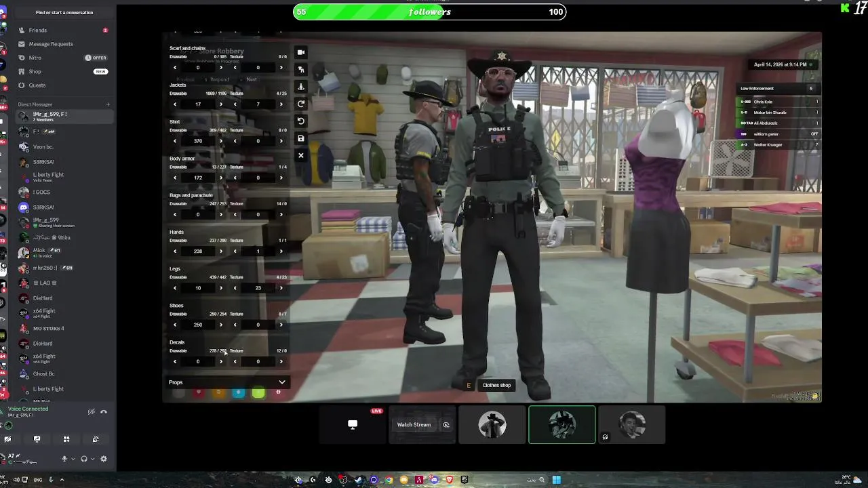Click the Legs texture value field 23

(258, 288)
